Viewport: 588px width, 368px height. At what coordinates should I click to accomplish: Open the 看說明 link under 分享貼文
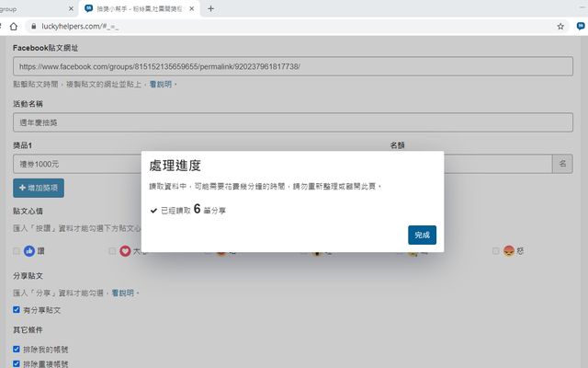(122, 293)
